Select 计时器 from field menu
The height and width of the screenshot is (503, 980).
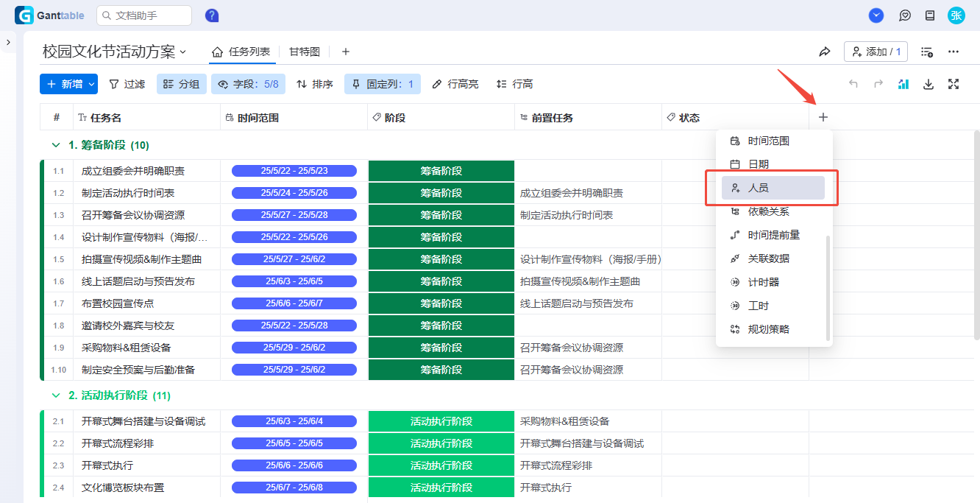(773, 282)
